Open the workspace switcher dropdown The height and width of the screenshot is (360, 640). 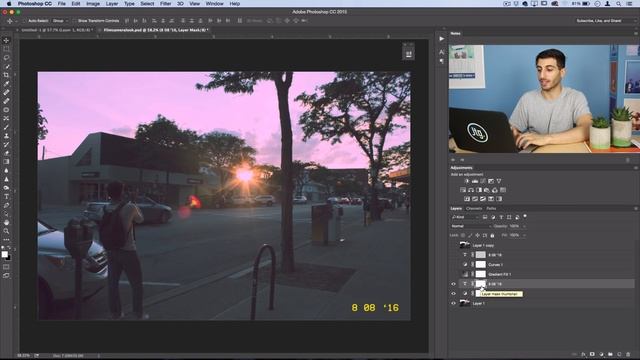pos(605,20)
